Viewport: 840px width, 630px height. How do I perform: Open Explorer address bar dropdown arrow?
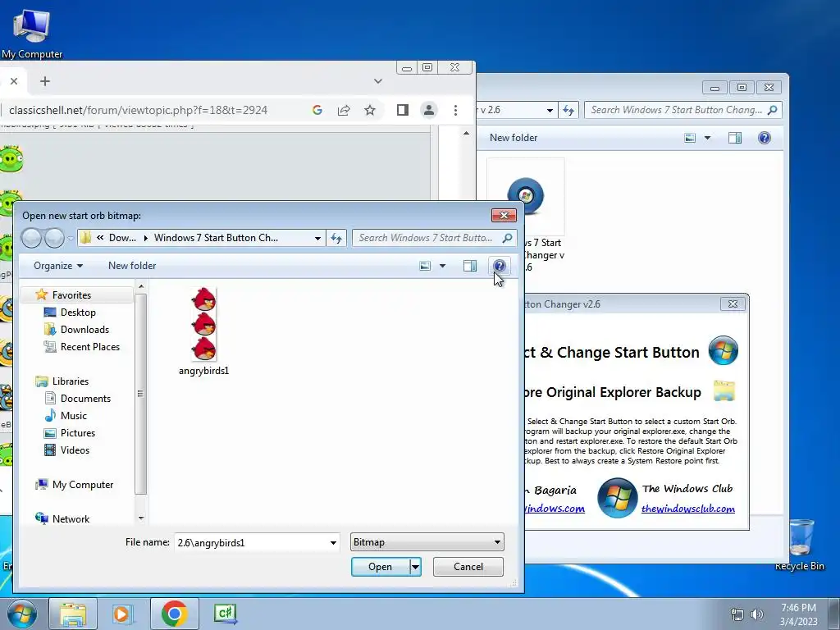[550, 111]
